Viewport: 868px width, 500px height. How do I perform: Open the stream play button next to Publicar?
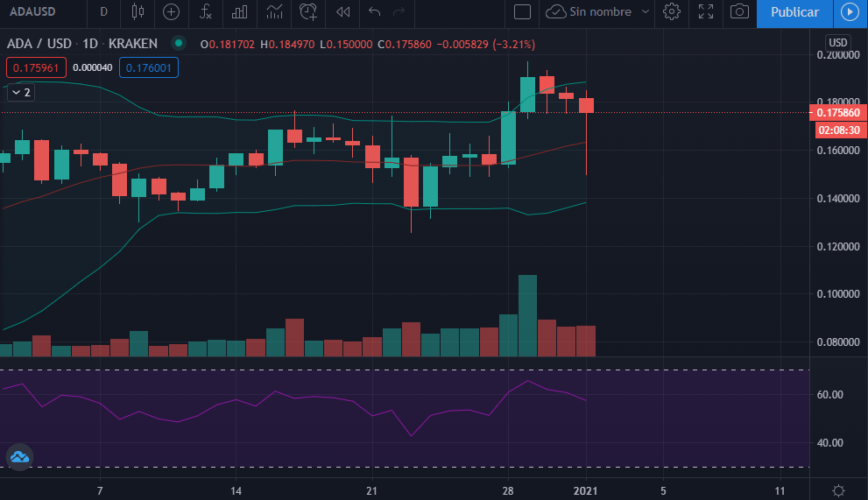(x=850, y=11)
